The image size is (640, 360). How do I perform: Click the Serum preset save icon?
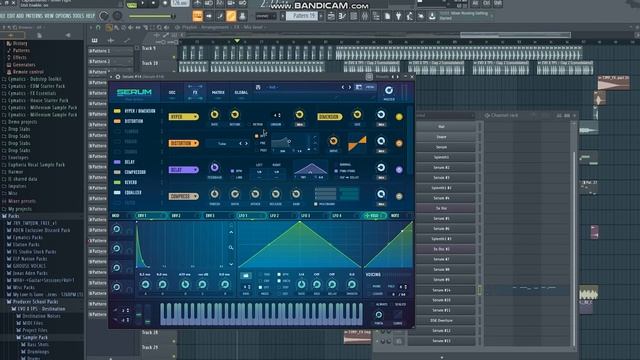pos(258,87)
